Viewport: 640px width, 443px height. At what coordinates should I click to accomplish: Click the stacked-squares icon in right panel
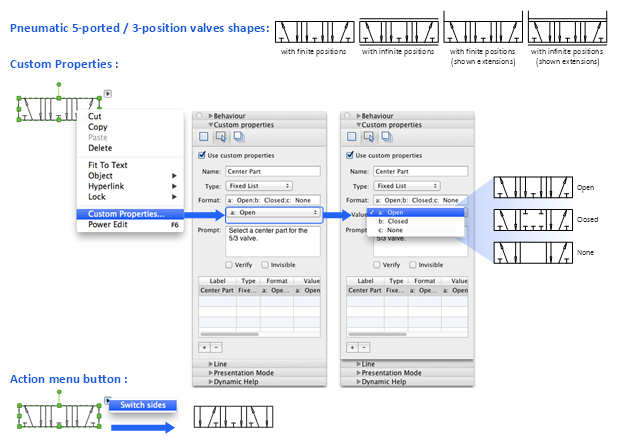[x=387, y=137]
